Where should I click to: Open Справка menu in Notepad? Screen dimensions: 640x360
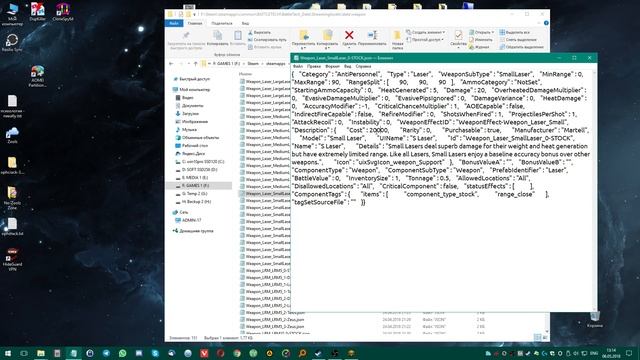pyautogui.click(x=363, y=66)
